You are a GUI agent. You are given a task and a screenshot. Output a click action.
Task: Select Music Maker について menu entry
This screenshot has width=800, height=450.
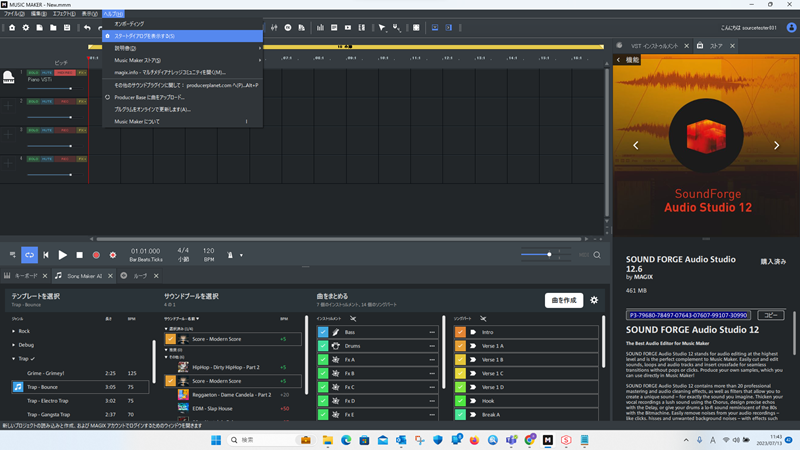pyautogui.click(x=183, y=121)
